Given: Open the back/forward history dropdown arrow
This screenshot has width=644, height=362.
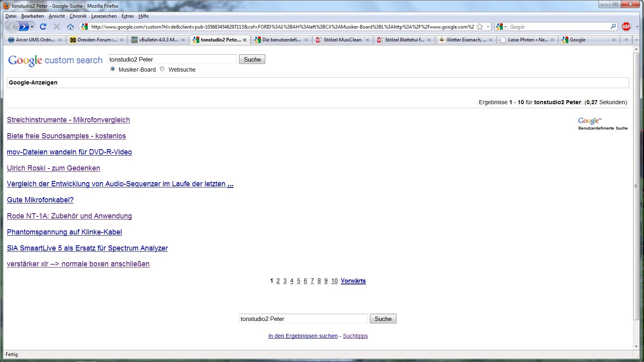Looking at the screenshot, I should pyautogui.click(x=32, y=27).
